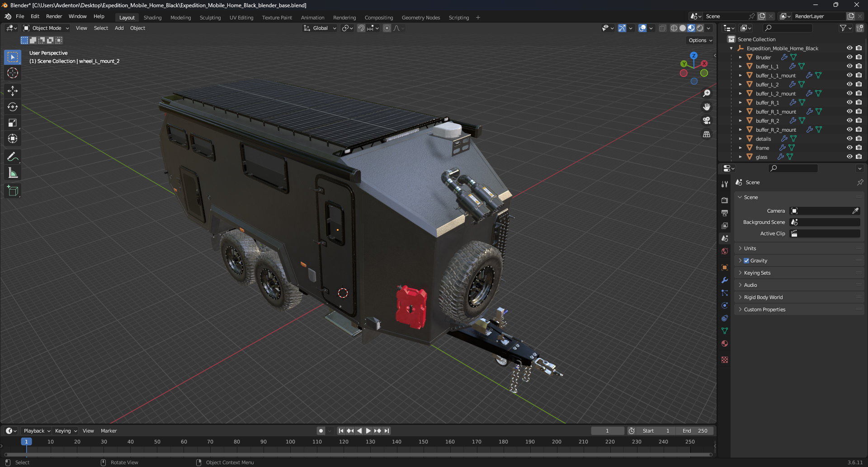
Task: Hide buffer_L_1 in viewport
Action: 849,66
